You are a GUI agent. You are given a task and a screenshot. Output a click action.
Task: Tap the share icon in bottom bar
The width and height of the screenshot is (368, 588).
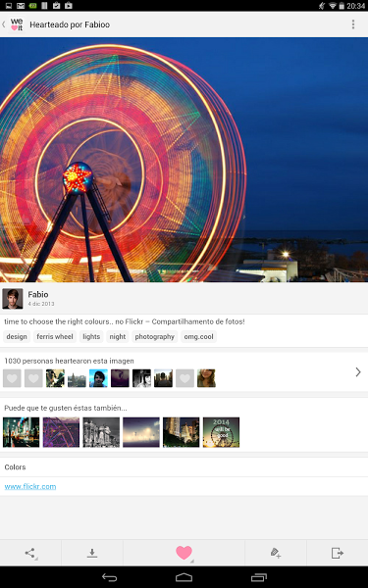[x=30, y=553]
